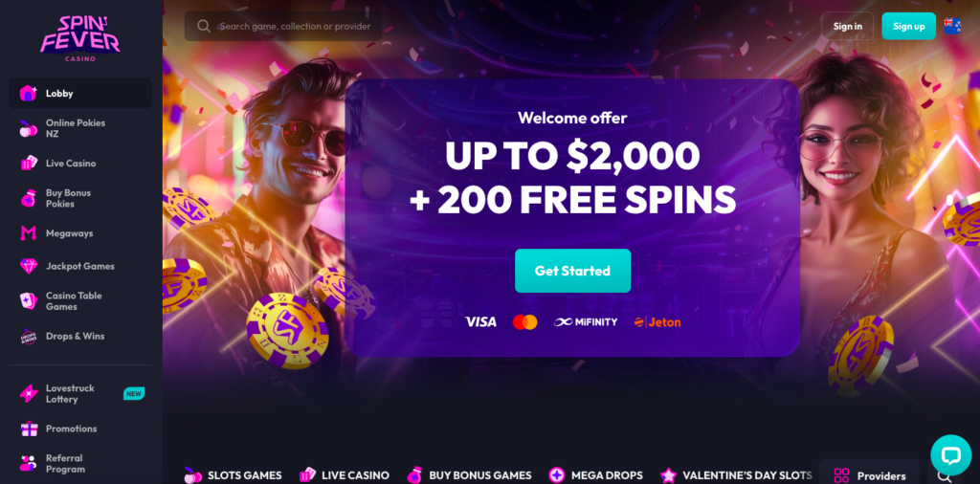Click the Sign up button

click(909, 26)
